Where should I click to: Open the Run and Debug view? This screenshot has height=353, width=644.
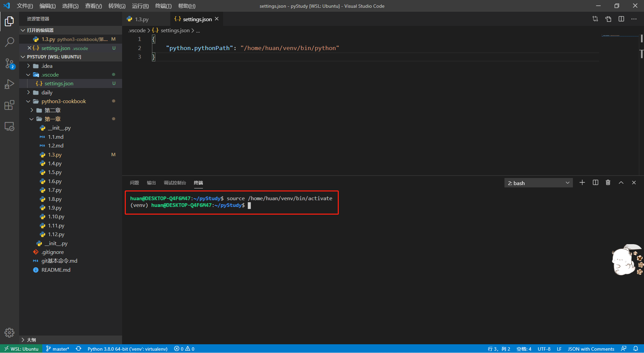[x=9, y=84]
